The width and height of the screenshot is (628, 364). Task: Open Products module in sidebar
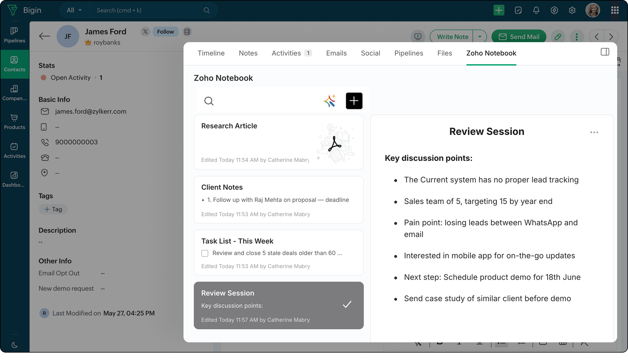pyautogui.click(x=15, y=122)
